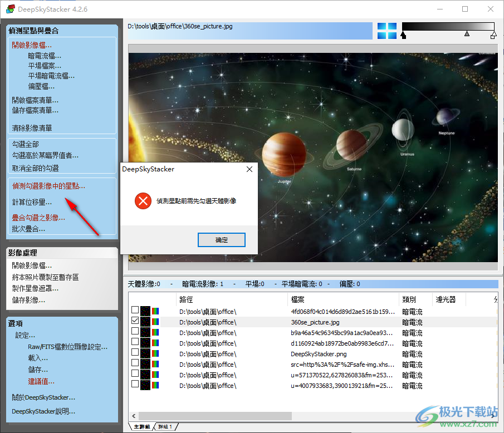Check the box for 4fd068f04c014d6d89d2ae5161b159 row

click(135, 309)
